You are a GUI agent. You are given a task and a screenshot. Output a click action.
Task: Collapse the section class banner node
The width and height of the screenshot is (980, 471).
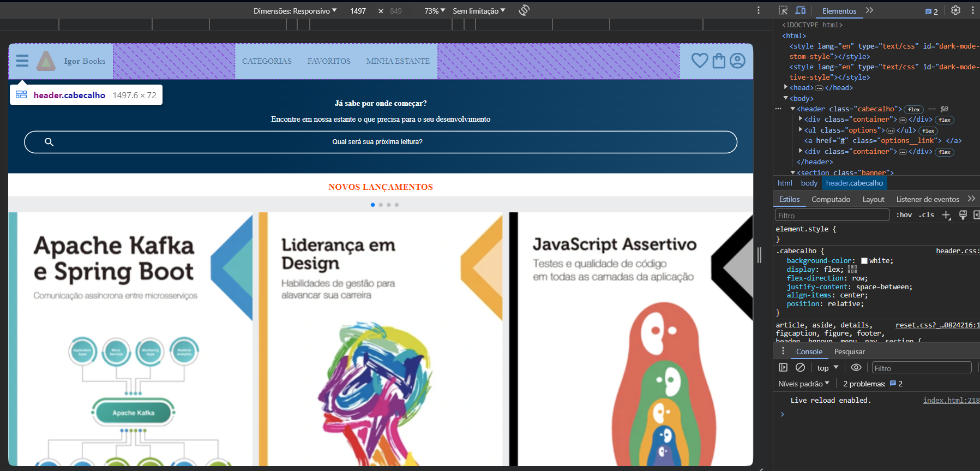(793, 172)
